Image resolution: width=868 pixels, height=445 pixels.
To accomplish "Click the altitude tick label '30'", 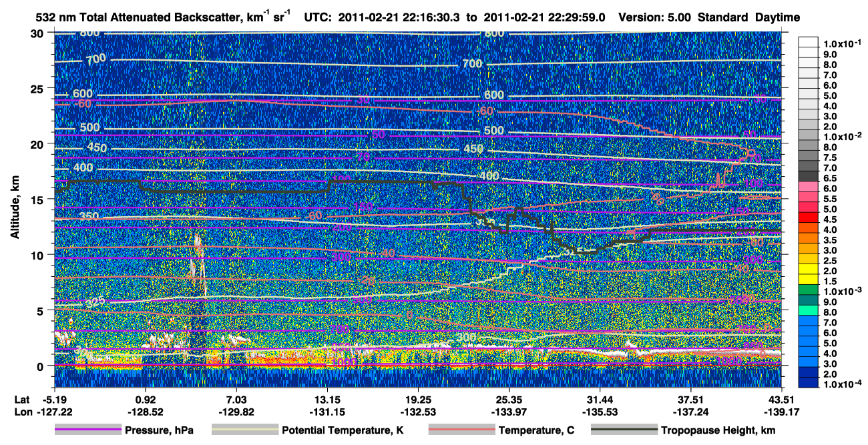I will point(38,33).
